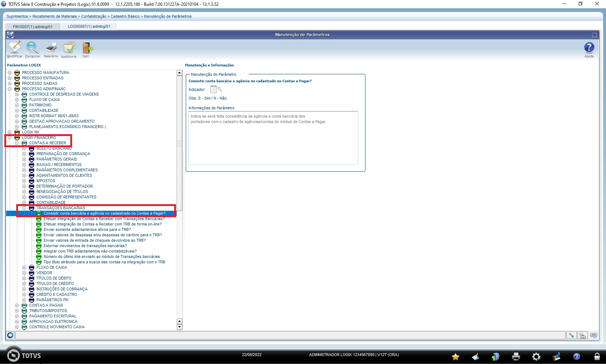Viewport: 606px width, 364px height.
Task: Click the Indicador input field
Action: point(213,89)
